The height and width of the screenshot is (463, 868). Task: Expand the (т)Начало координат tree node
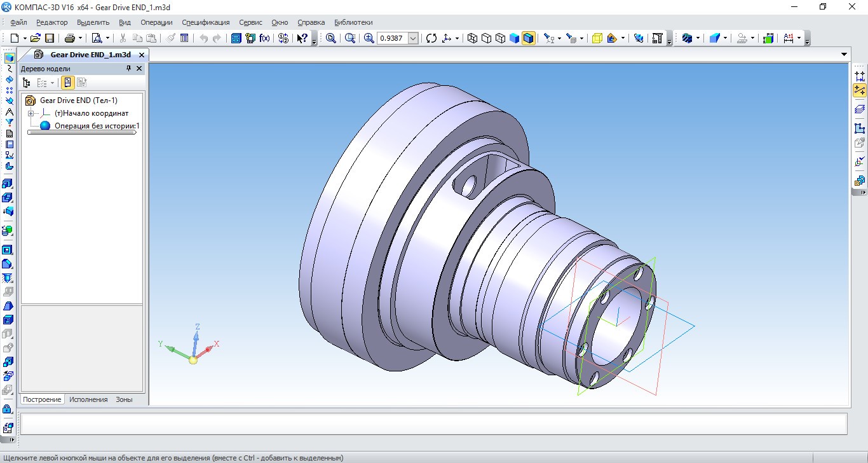coord(31,113)
